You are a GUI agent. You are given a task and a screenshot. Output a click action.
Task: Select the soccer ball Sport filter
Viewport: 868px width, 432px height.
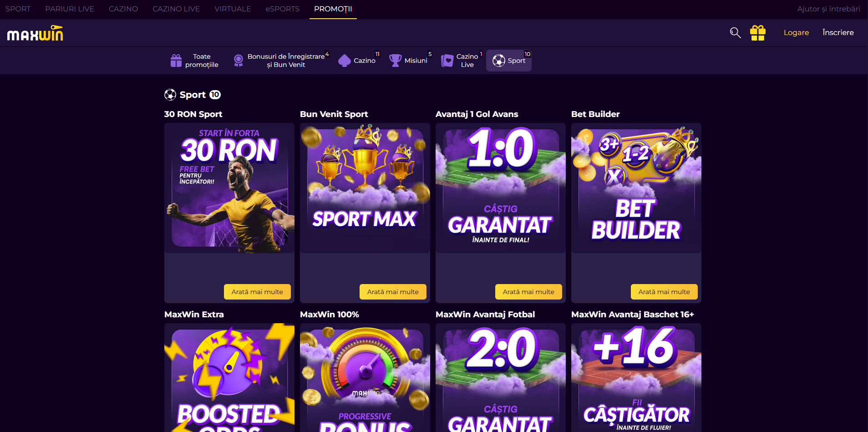509,61
